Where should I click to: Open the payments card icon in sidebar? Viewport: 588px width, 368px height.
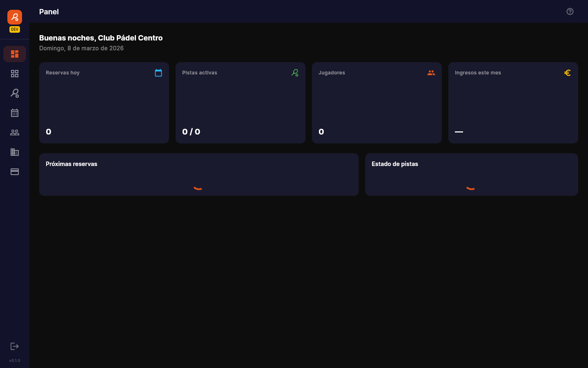15,172
